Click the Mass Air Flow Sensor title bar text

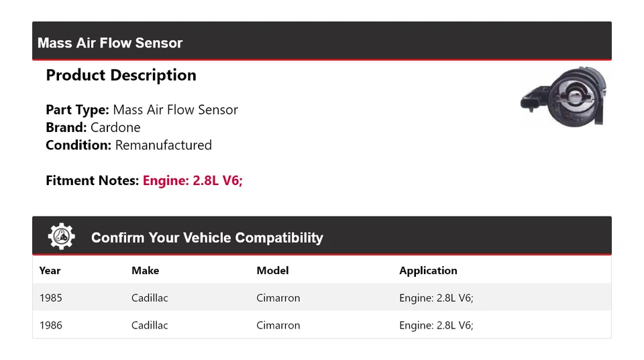click(x=110, y=43)
